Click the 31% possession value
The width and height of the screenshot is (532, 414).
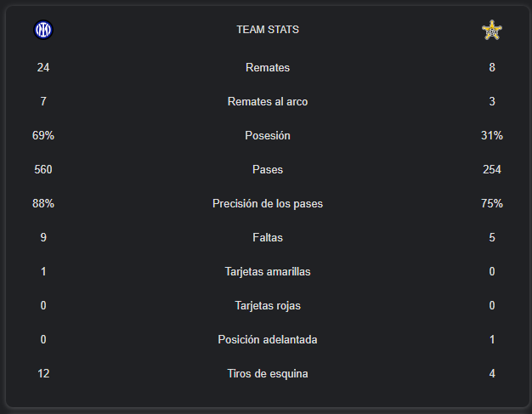492,135
